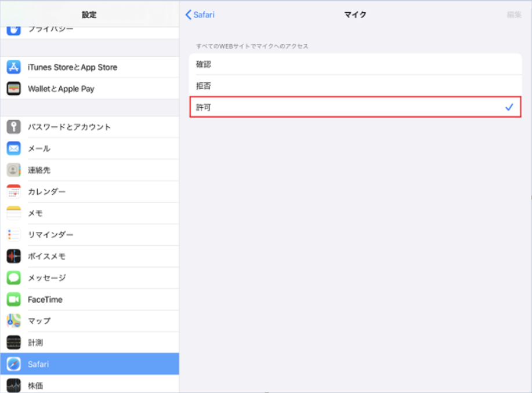Select the checked 許可 option
This screenshot has height=393, width=532.
[x=355, y=107]
